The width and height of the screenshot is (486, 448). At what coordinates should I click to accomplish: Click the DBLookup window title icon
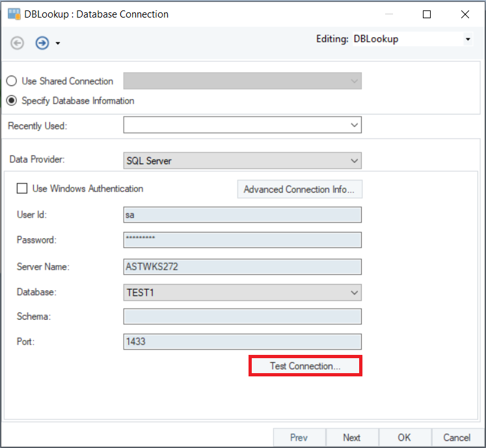(14, 14)
